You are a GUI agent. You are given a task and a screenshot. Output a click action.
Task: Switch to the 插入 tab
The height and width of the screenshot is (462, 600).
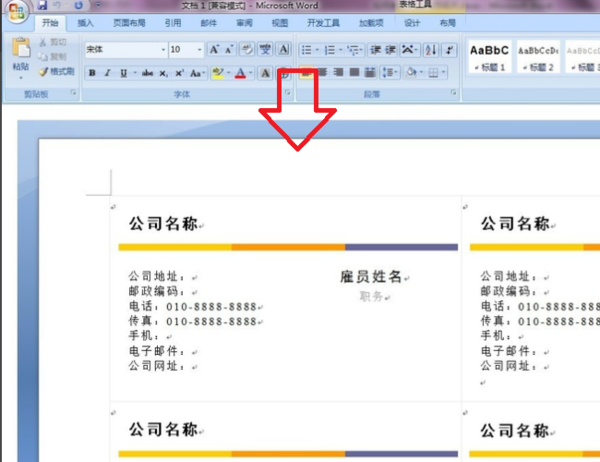pyautogui.click(x=85, y=23)
